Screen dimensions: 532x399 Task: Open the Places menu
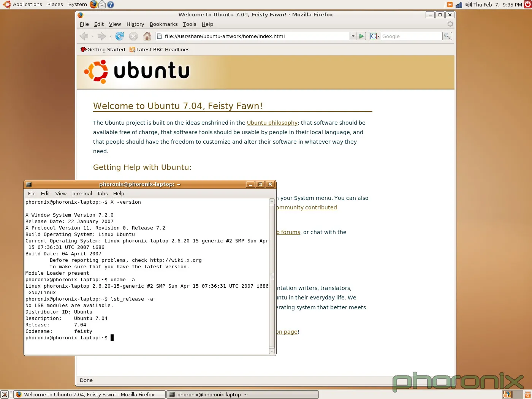[55, 5]
